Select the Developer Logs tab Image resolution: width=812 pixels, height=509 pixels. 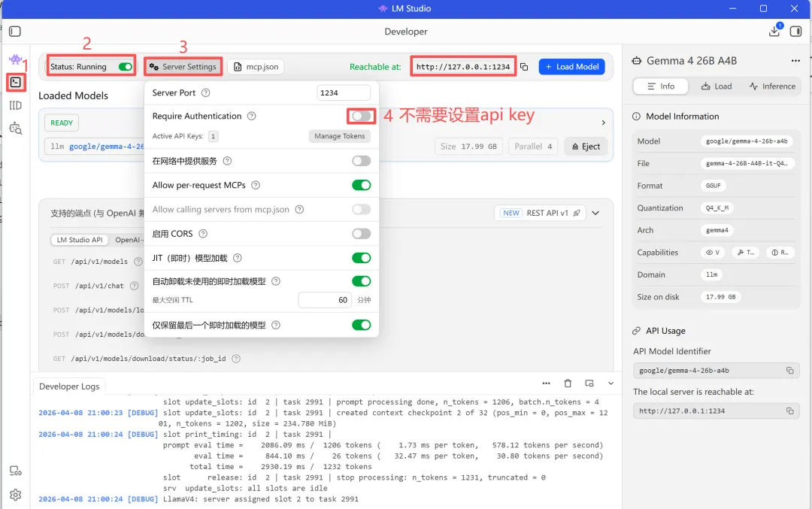pos(69,386)
